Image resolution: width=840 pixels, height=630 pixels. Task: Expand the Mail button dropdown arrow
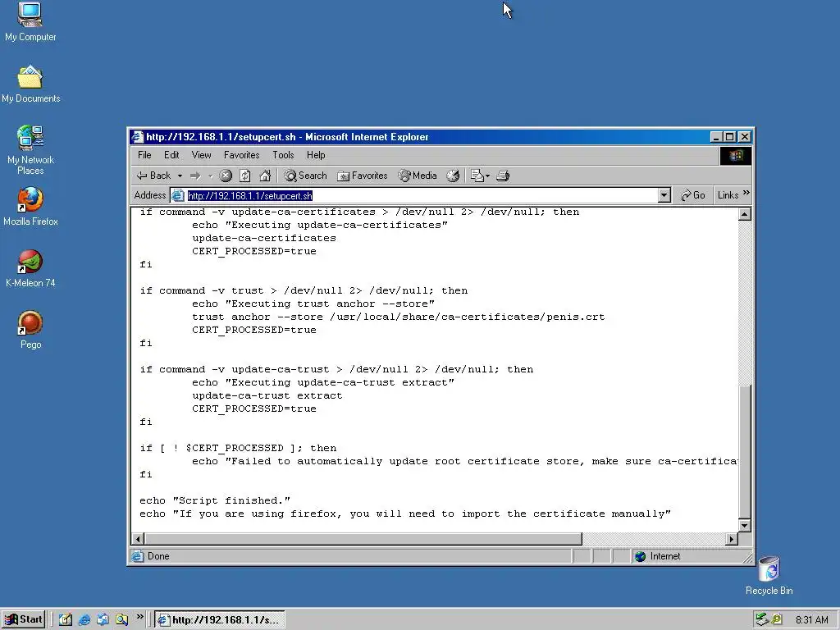tap(487, 176)
